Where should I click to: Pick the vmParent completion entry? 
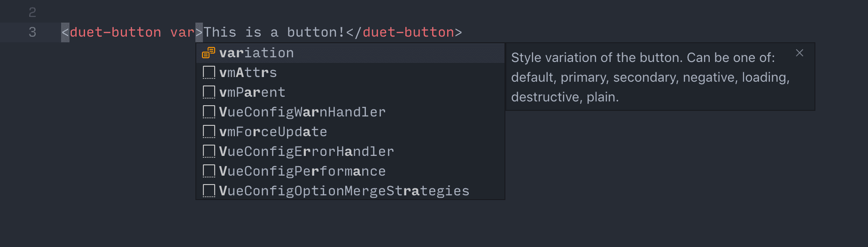(x=350, y=93)
